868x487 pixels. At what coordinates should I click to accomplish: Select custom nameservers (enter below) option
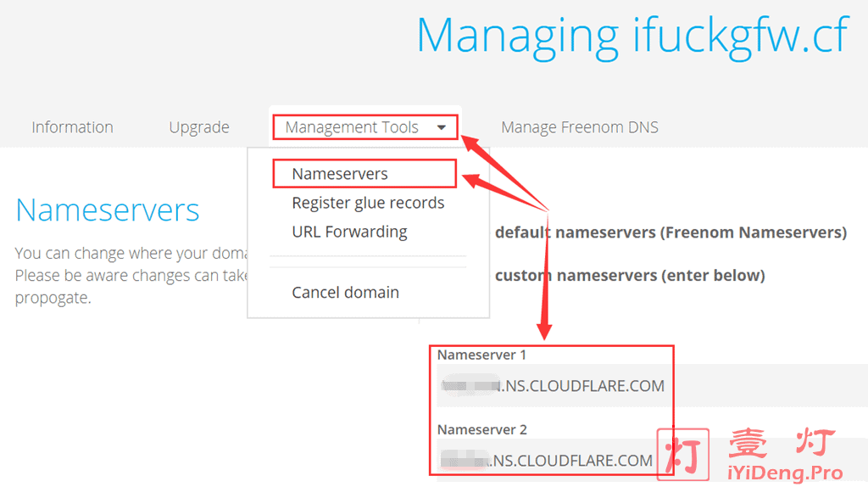point(630,276)
